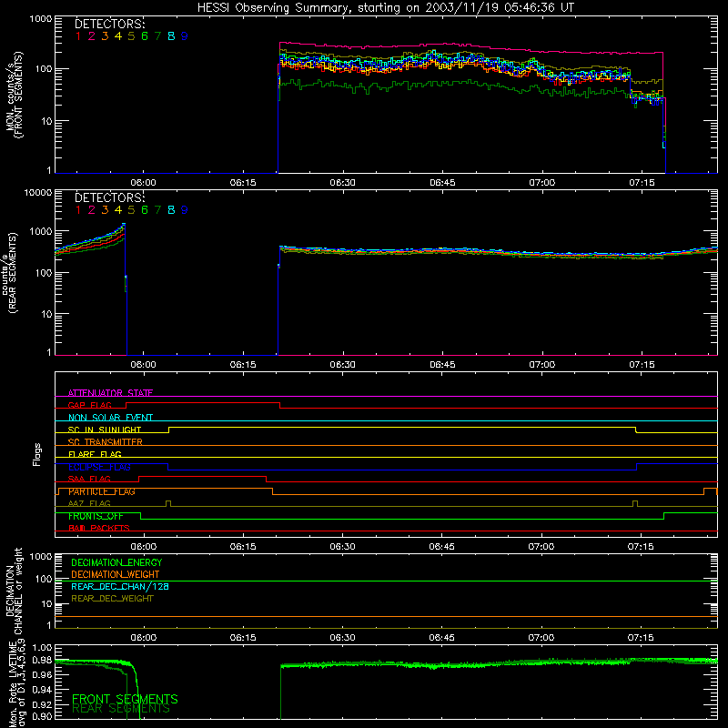This screenshot has height=728, width=728.
Task: Select the FRONTS_OFF flag label
Action: pos(96,516)
